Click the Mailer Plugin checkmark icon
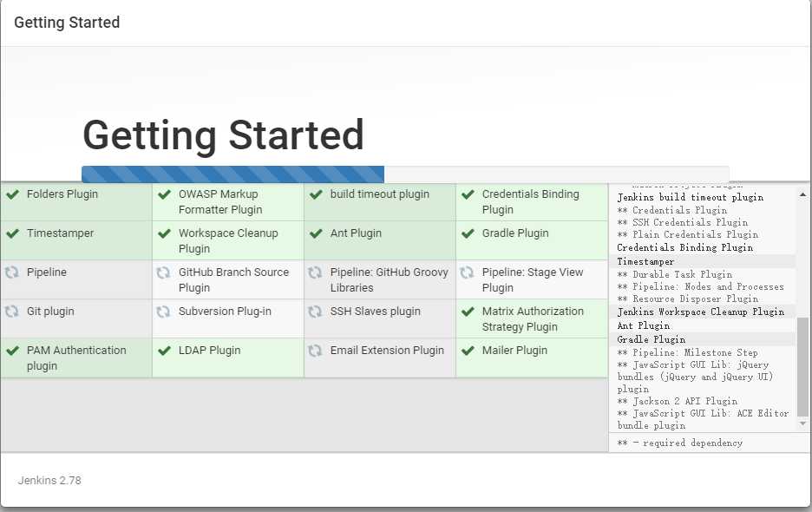 coord(468,351)
